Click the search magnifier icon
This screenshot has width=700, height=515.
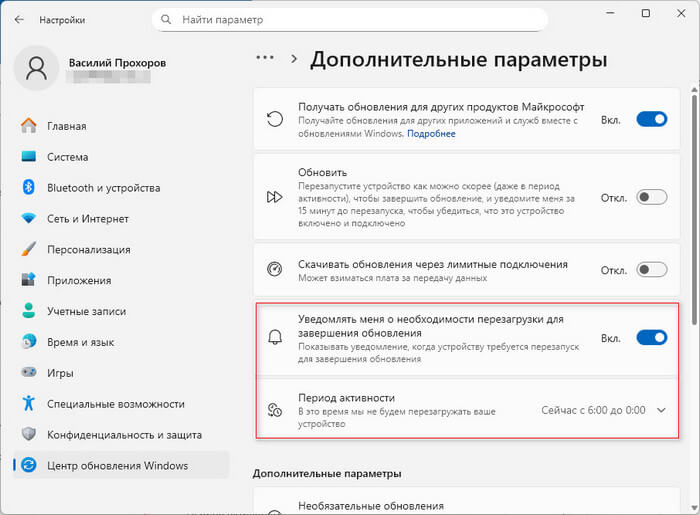tap(164, 20)
